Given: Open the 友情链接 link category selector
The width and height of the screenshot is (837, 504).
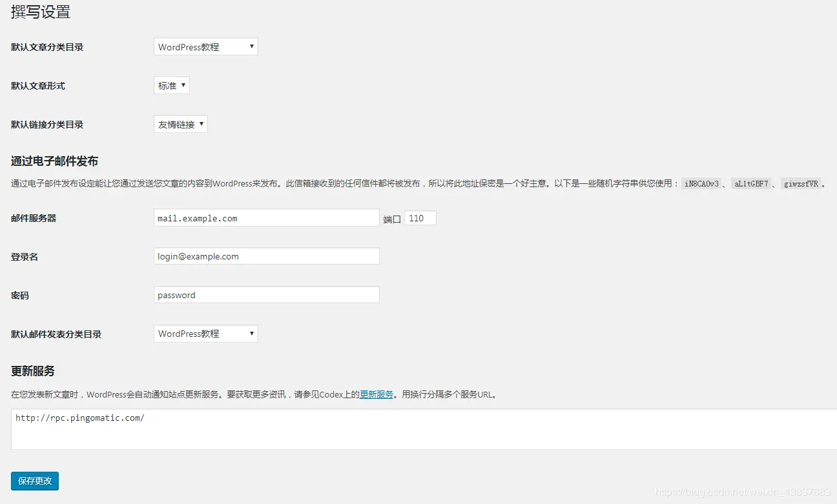Looking at the screenshot, I should point(201,124).
